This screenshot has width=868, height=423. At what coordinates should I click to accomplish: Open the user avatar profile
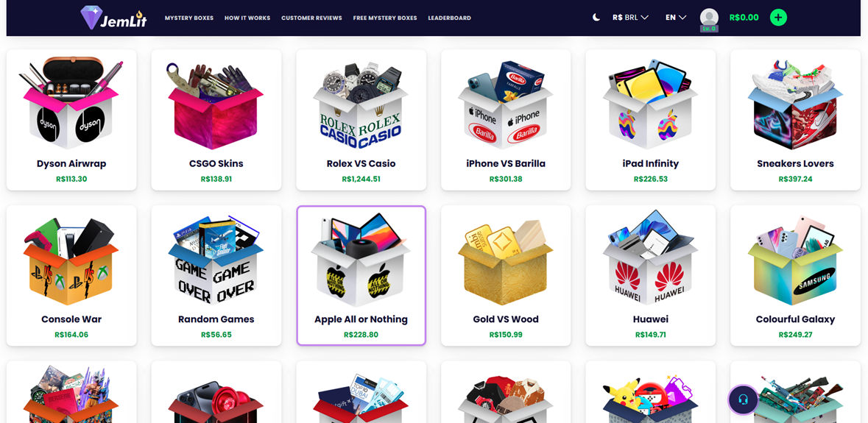[709, 19]
